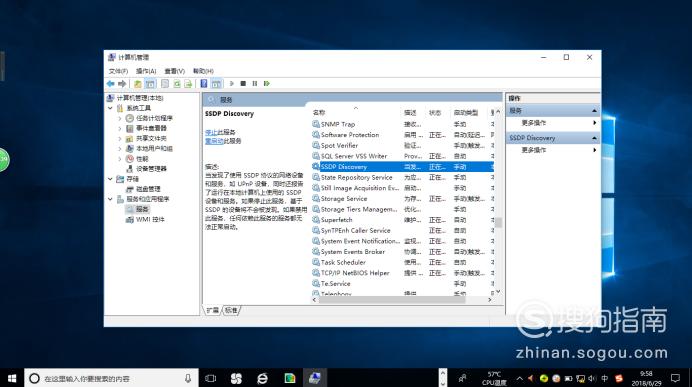Select the Superfetch service row
Screen dimensions: 692x387
[402, 220]
